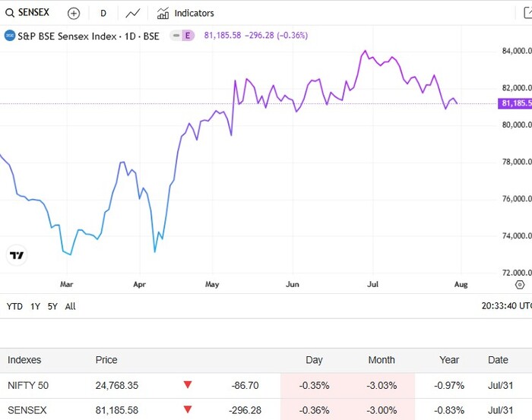The image size is (532, 420).
Task: Open the chart style line icon
Action: (133, 13)
